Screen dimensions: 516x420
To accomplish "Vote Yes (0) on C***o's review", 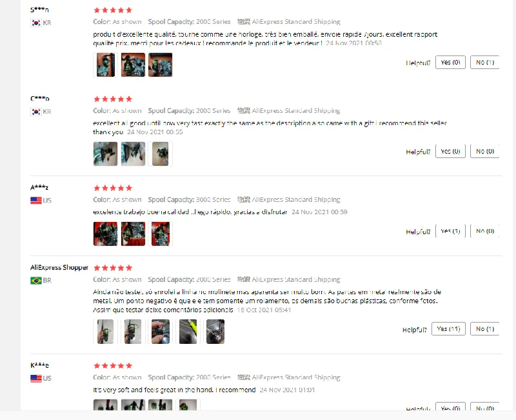I will [x=450, y=151].
